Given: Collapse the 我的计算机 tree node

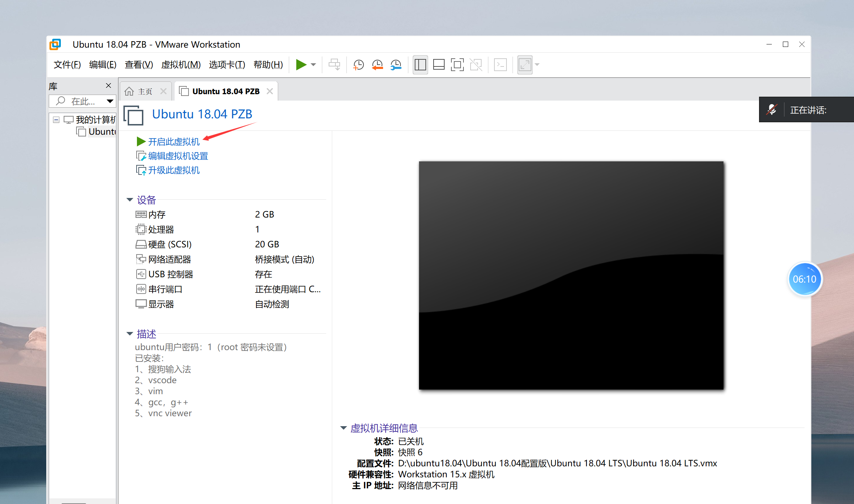Looking at the screenshot, I should 56,120.
